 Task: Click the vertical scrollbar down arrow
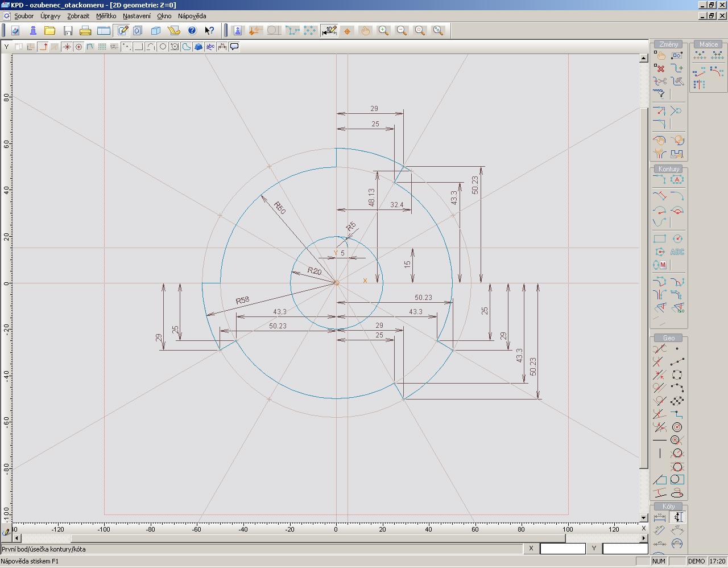tap(644, 518)
